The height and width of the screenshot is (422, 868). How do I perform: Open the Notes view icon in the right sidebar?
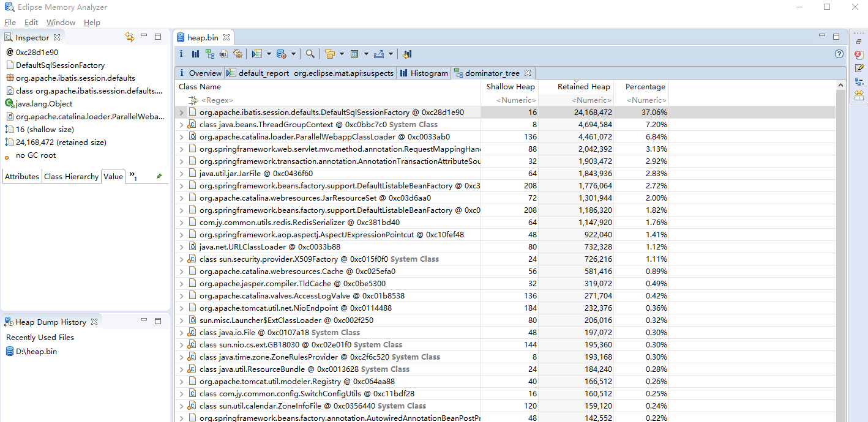(x=859, y=68)
